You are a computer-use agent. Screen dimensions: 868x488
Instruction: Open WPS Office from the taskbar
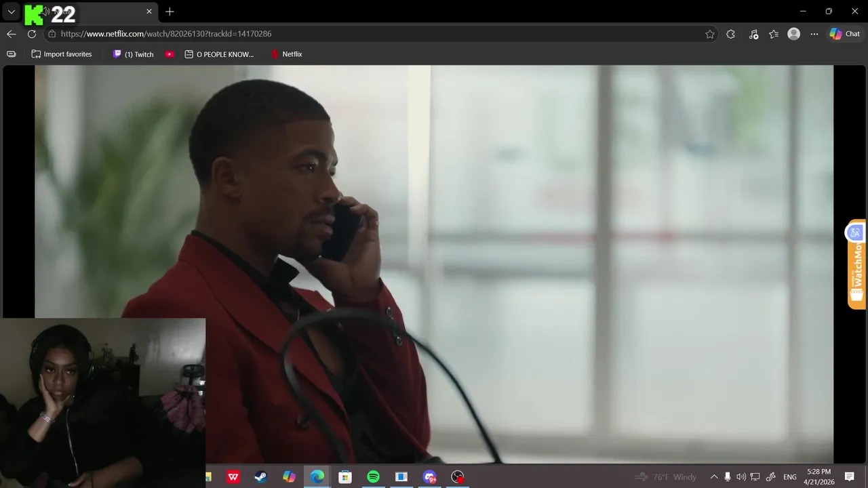pyautogui.click(x=233, y=477)
